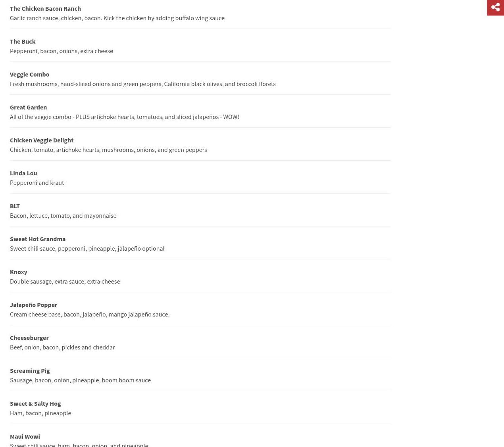Select the Ham, bacon, pineapple description text
504x447 pixels.
pos(40,413)
